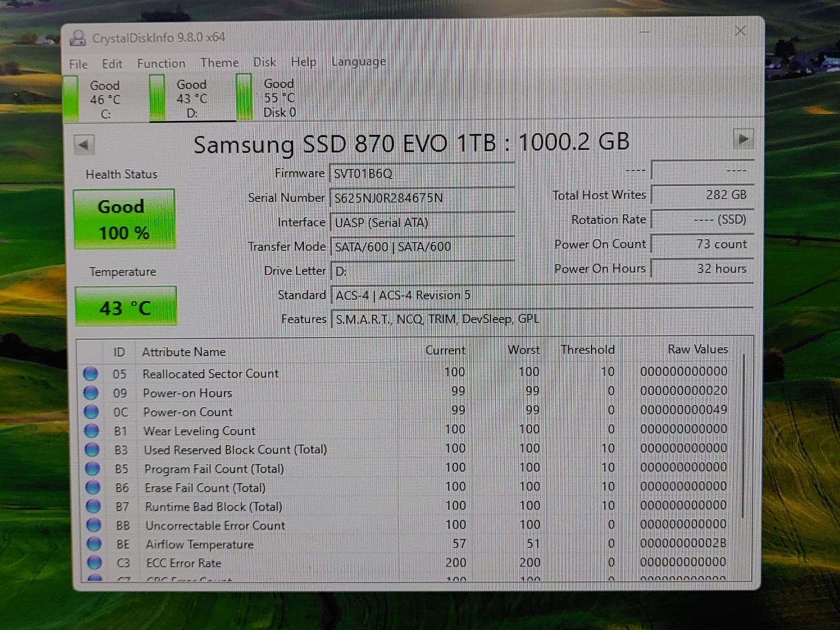Click the Interface field UASP (Serial ATA)
Viewport: 840px width, 630px height.
point(422,222)
